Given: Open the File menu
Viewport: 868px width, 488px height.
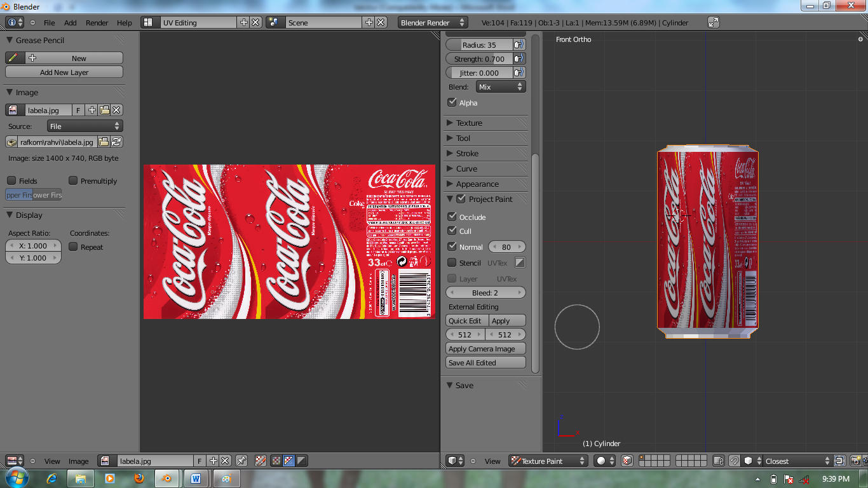Looking at the screenshot, I should tap(49, 22).
